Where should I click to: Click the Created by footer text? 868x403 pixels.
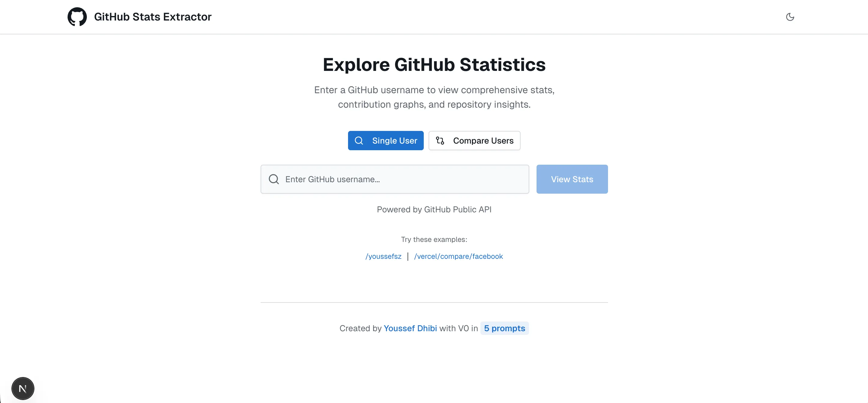[360, 328]
